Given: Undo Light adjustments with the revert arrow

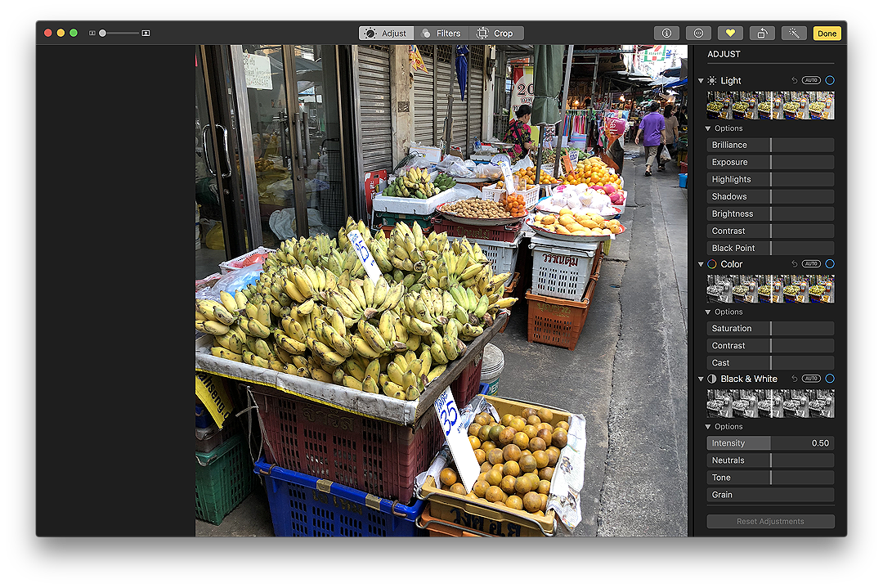Looking at the screenshot, I should point(794,80).
